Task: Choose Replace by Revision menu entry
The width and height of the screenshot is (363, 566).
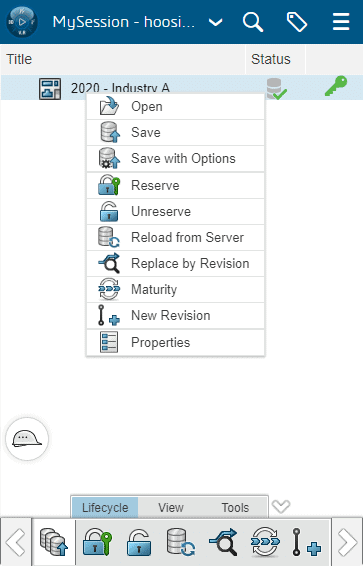Action: pyautogui.click(x=175, y=264)
